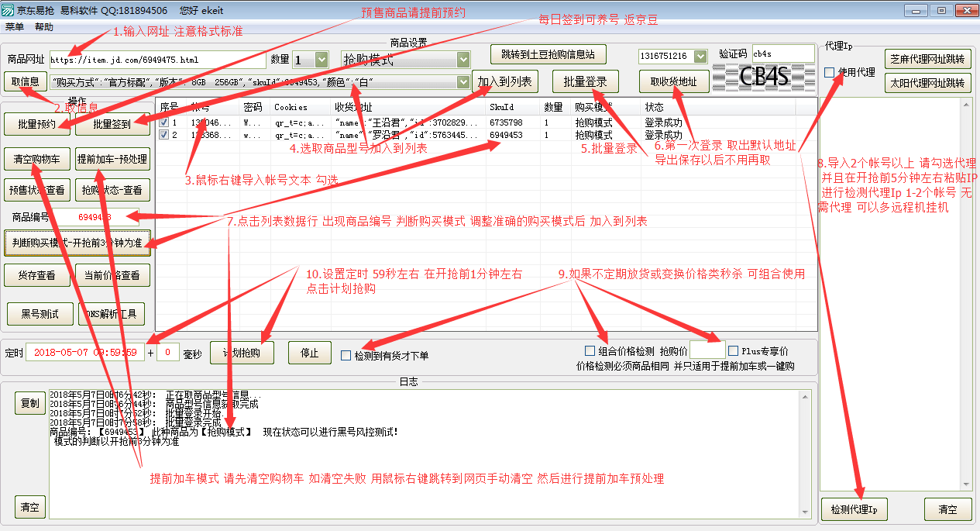Screen dimensions: 980x531
Task: Click the 预售状态查看 button
Action: click(x=37, y=190)
